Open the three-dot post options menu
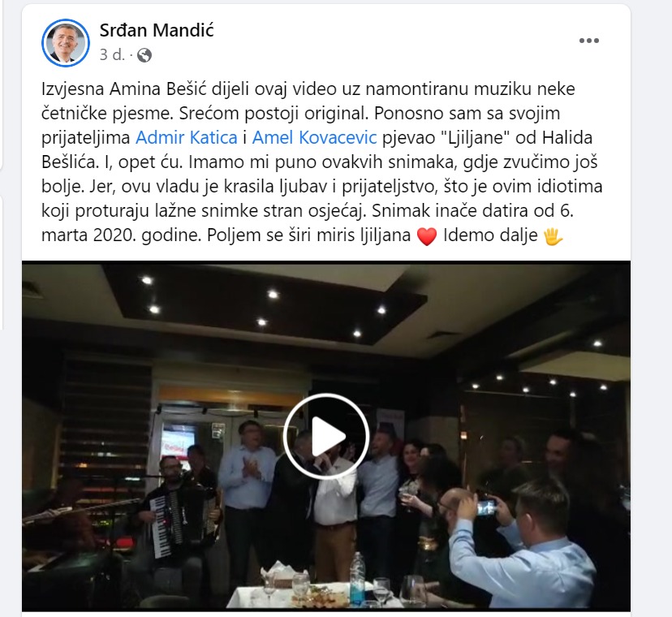The image size is (672, 617). click(x=589, y=41)
